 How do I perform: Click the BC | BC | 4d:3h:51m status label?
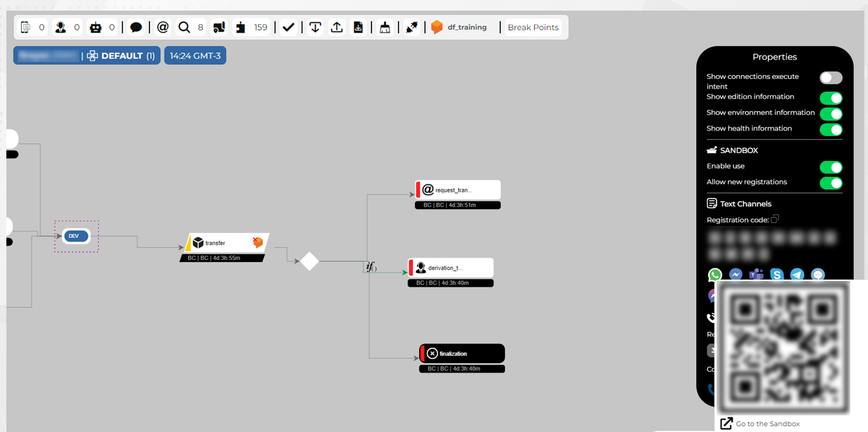pos(458,205)
